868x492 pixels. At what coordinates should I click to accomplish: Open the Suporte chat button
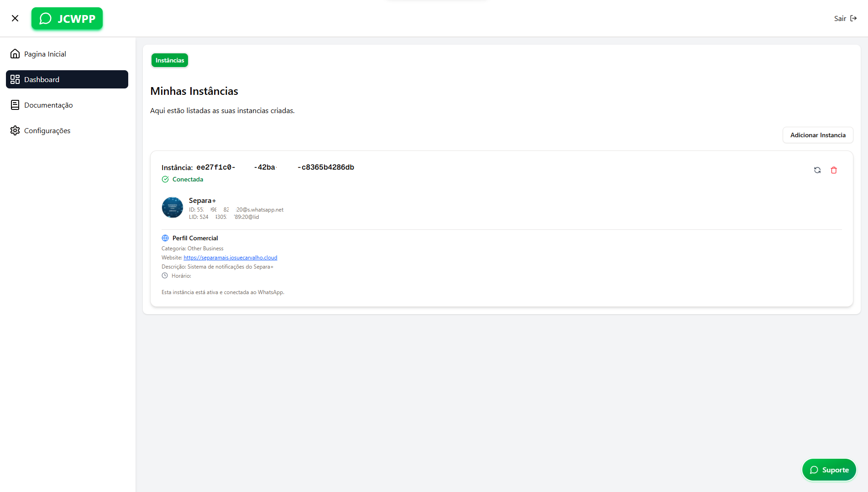click(x=829, y=470)
